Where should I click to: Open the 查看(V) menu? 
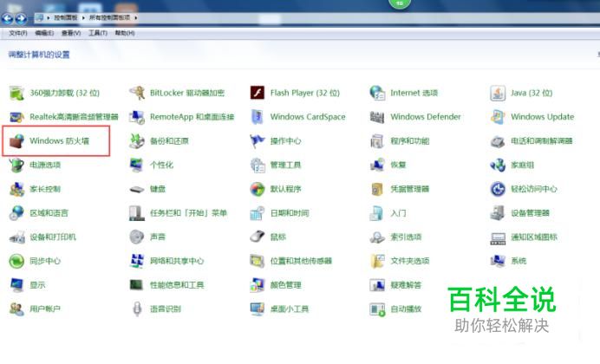coord(71,33)
